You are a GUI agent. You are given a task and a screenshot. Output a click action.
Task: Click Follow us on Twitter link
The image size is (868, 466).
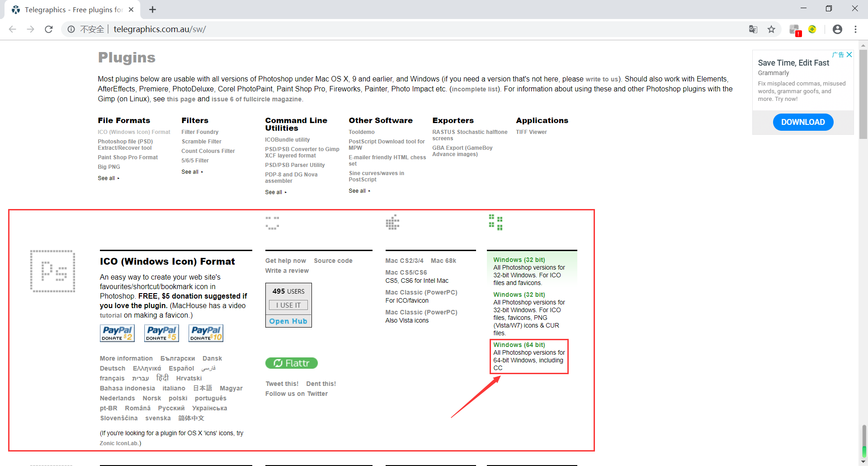pyautogui.click(x=297, y=394)
